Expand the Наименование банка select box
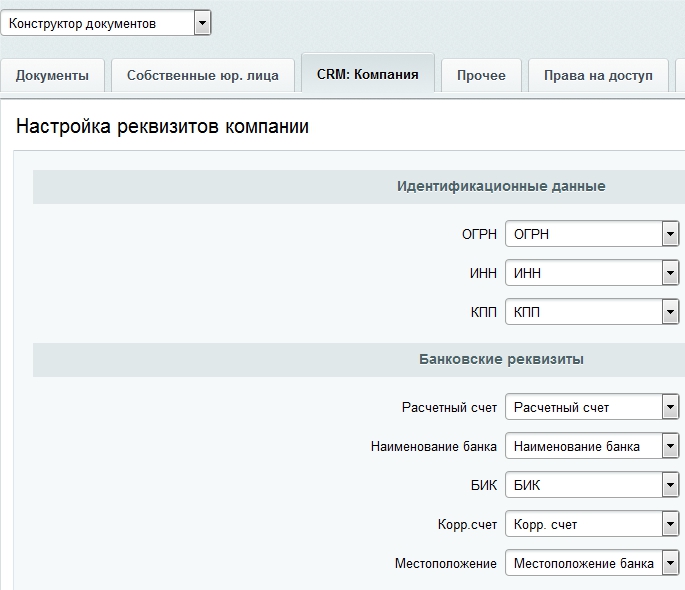Image resolution: width=685 pixels, height=590 pixels. click(592, 446)
